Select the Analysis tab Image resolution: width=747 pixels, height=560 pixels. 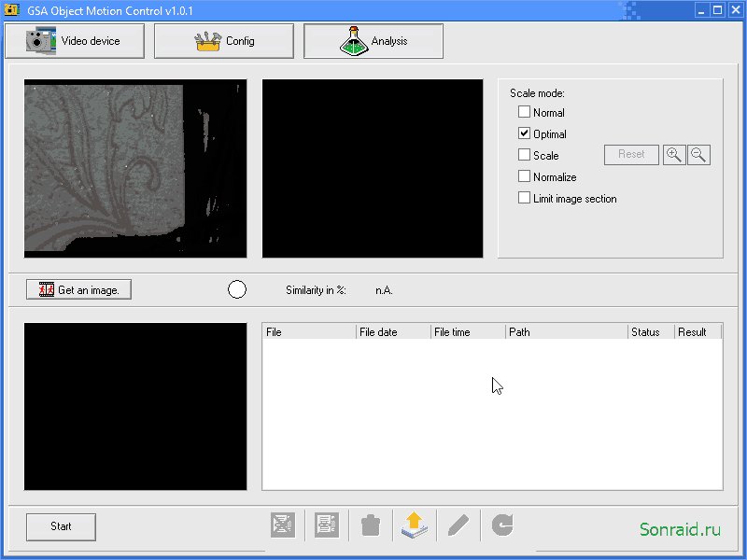pos(373,41)
